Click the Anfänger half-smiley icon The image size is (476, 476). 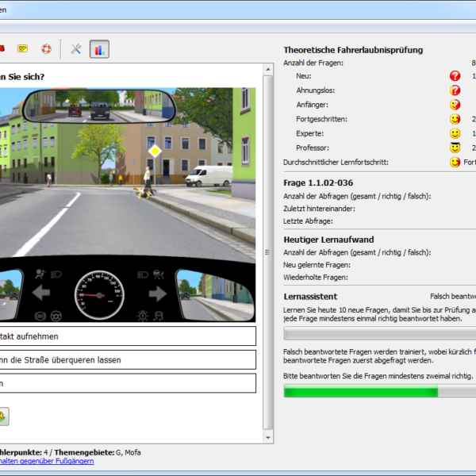[x=455, y=105]
